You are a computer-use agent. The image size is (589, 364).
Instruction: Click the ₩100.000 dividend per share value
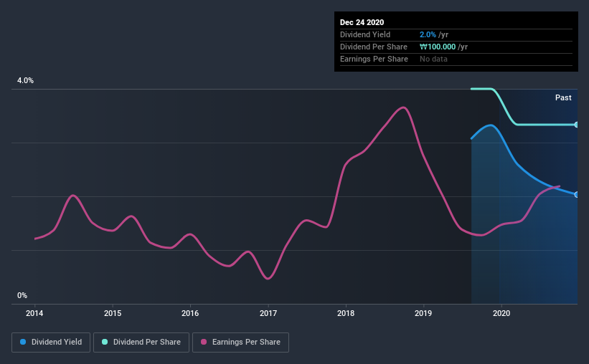pos(438,47)
